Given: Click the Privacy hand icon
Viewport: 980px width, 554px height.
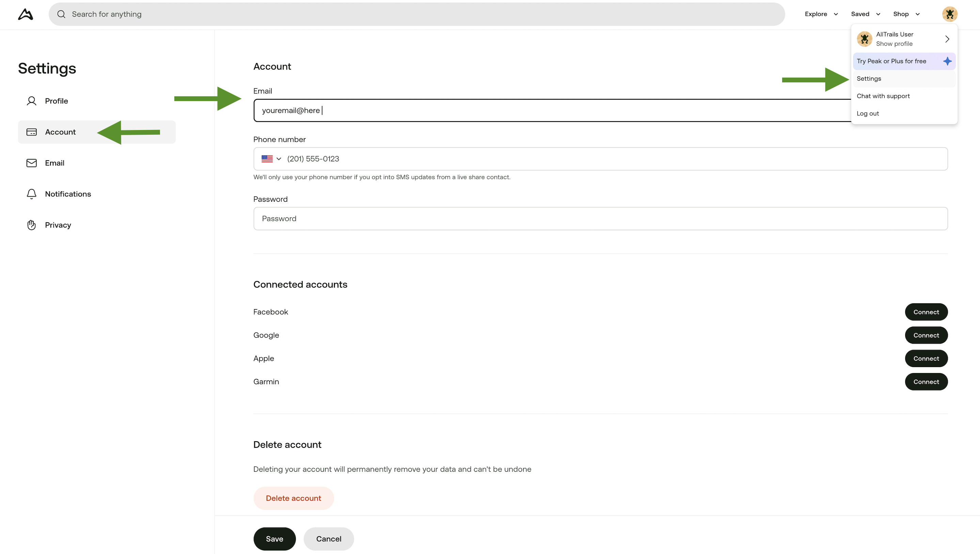Looking at the screenshot, I should pos(32,225).
